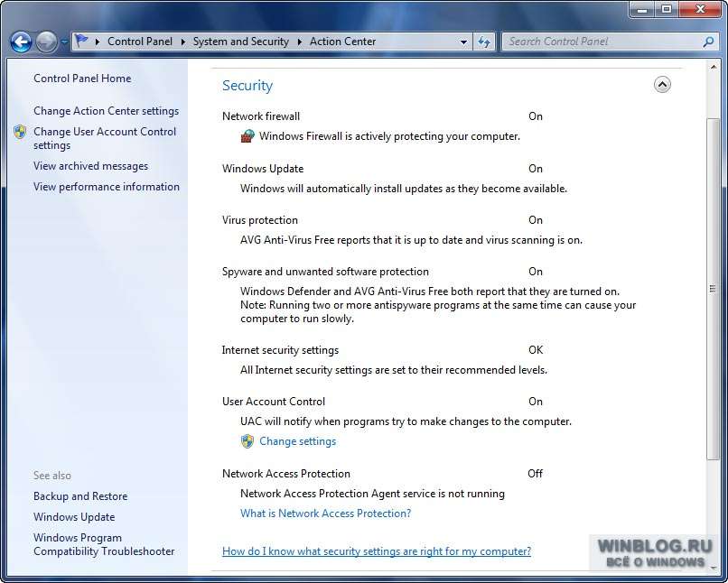Click the Security section heading
The image size is (728, 583).
(x=247, y=86)
